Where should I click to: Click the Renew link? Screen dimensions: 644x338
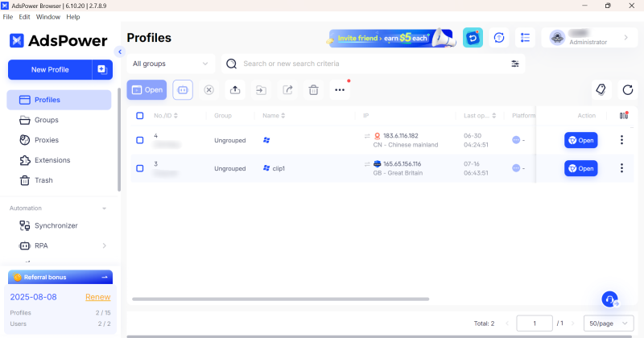pyautogui.click(x=97, y=297)
